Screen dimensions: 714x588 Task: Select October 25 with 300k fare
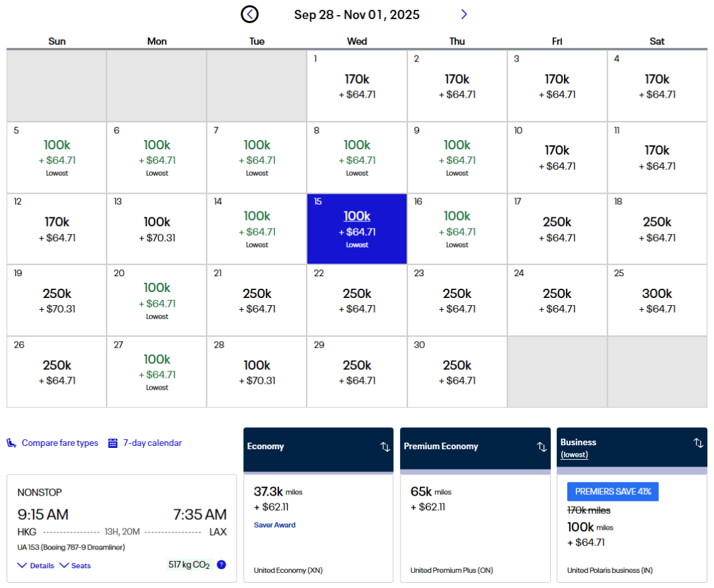[656, 300]
